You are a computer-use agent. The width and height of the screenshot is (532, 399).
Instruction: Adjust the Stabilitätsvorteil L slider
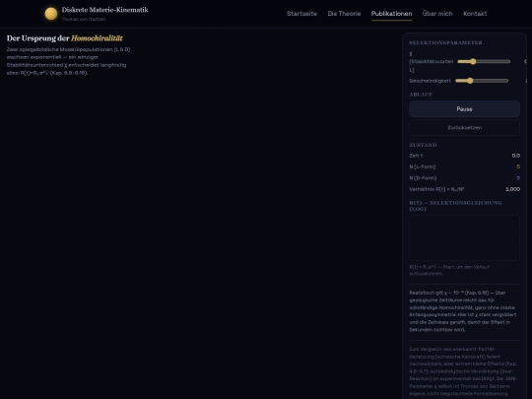[484, 61]
